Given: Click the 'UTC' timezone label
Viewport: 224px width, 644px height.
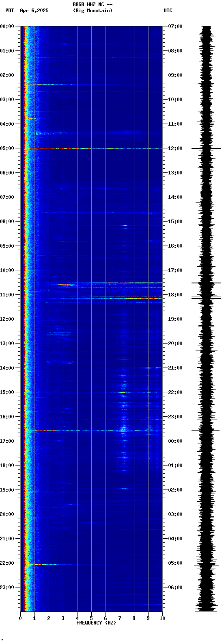Looking at the screenshot, I should [168, 11].
